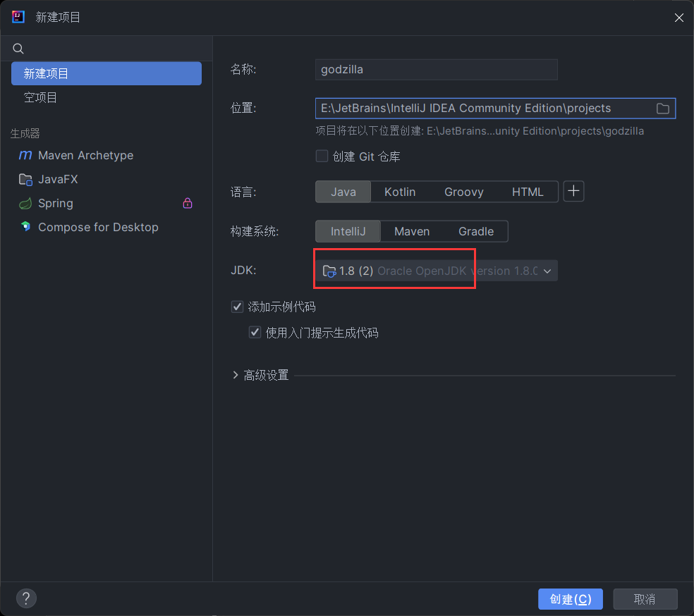The image size is (694, 616).
Task: Select Groovy as the language
Action: (463, 192)
